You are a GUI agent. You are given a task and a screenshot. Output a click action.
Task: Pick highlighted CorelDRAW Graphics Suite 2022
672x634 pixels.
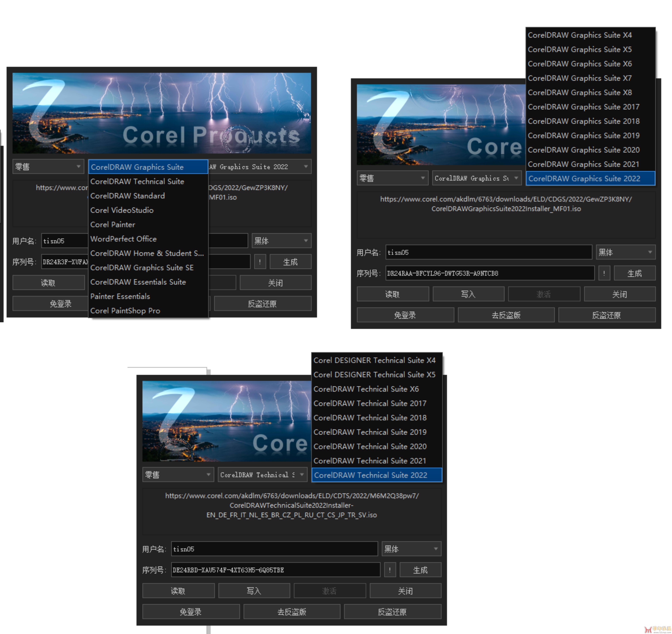pos(591,179)
